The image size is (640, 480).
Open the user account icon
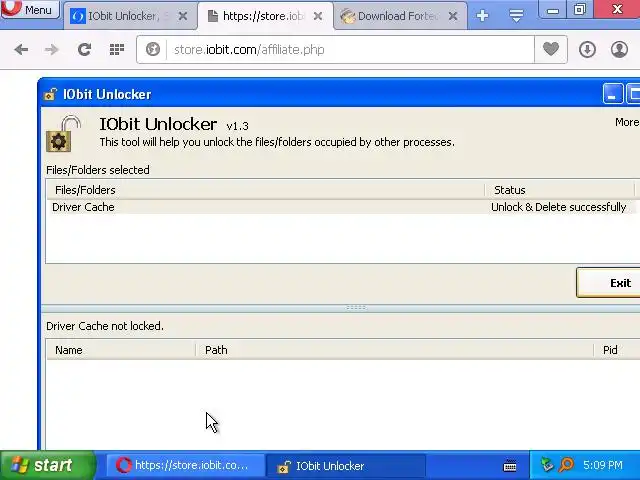619,50
